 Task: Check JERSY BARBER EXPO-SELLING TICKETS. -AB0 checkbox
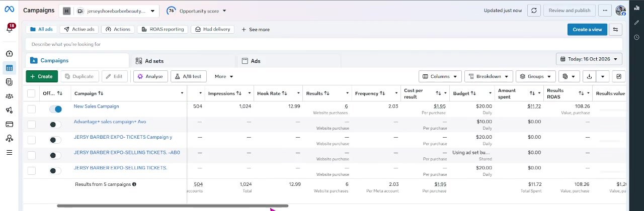tap(31, 155)
